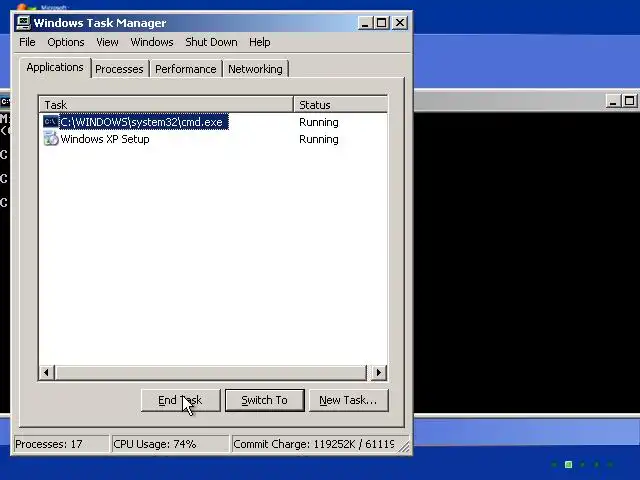Click the cmd.exe task icon
Viewport: 640px width, 480px height.
[51, 122]
